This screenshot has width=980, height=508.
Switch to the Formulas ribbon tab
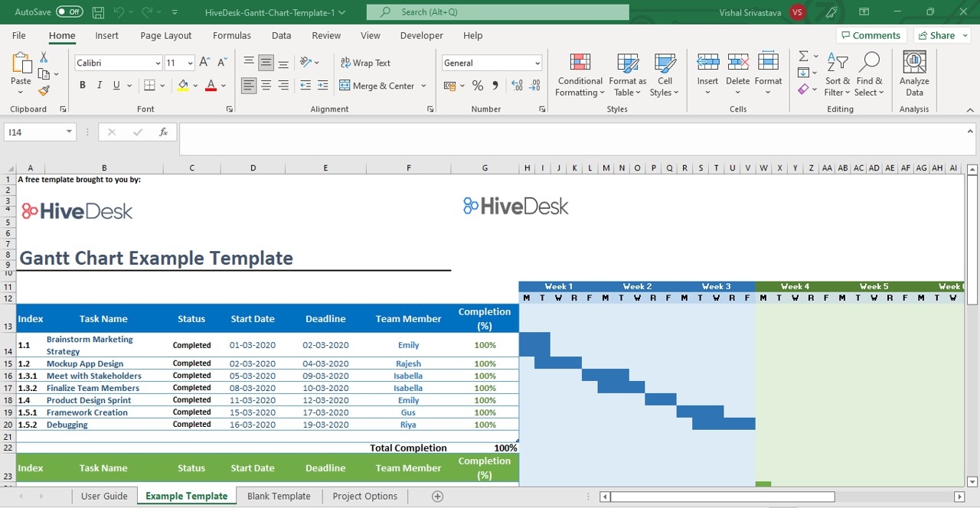231,35
